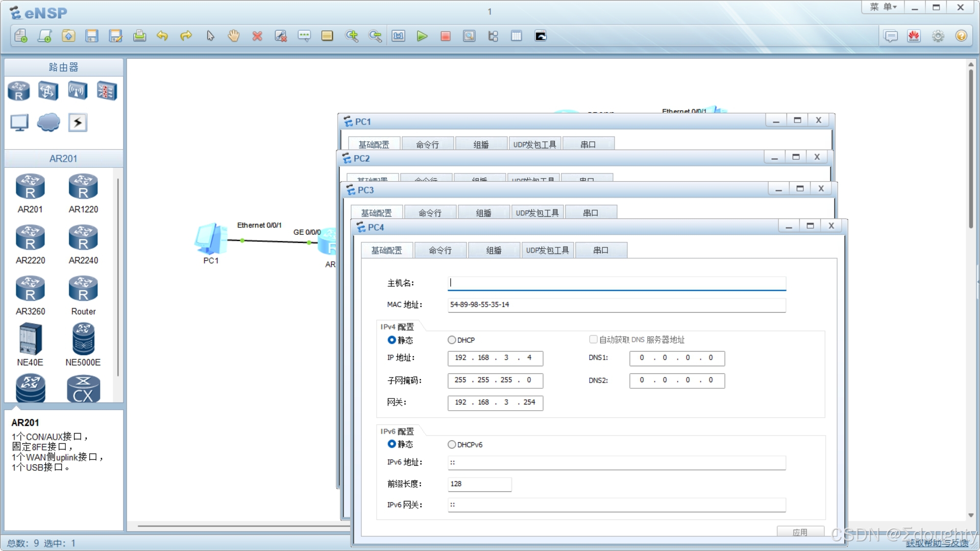Select the PC terminal category icon
Viewport: 980px width, 551px height.
(19, 122)
